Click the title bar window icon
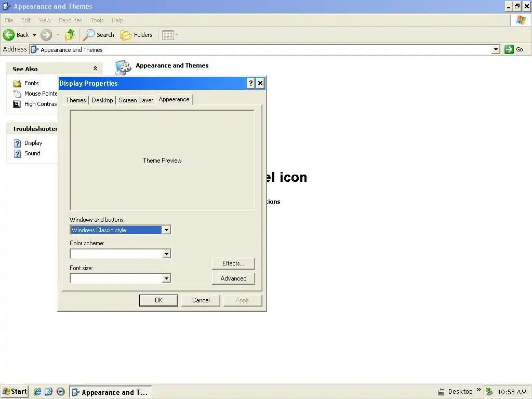 point(6,6)
